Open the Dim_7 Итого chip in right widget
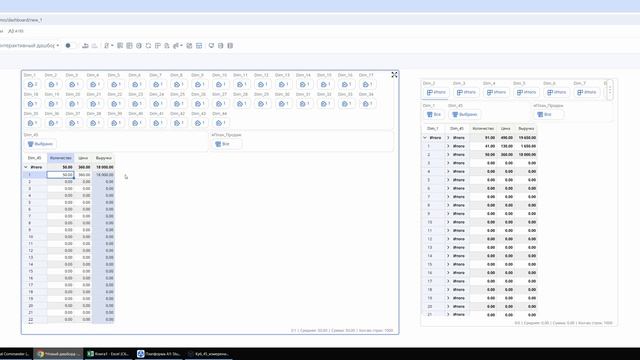Viewport: 640px width, 360px height. coord(587,92)
